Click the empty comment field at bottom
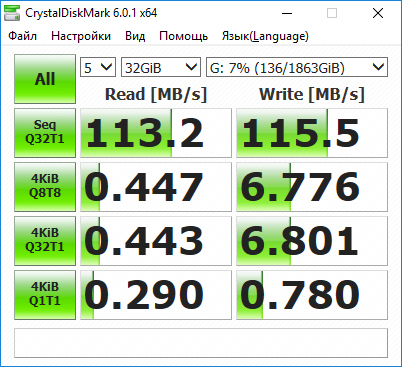The width and height of the screenshot is (402, 367). click(x=201, y=343)
